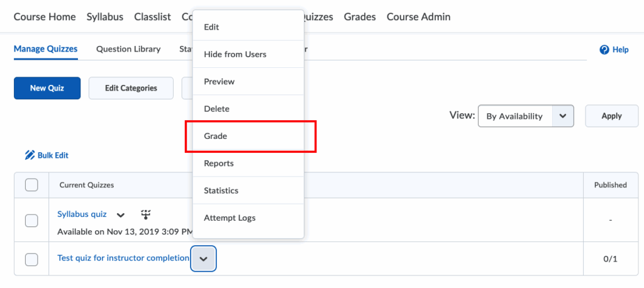Click the Bulk Edit pencil icon
The height and width of the screenshot is (288, 644).
(29, 155)
